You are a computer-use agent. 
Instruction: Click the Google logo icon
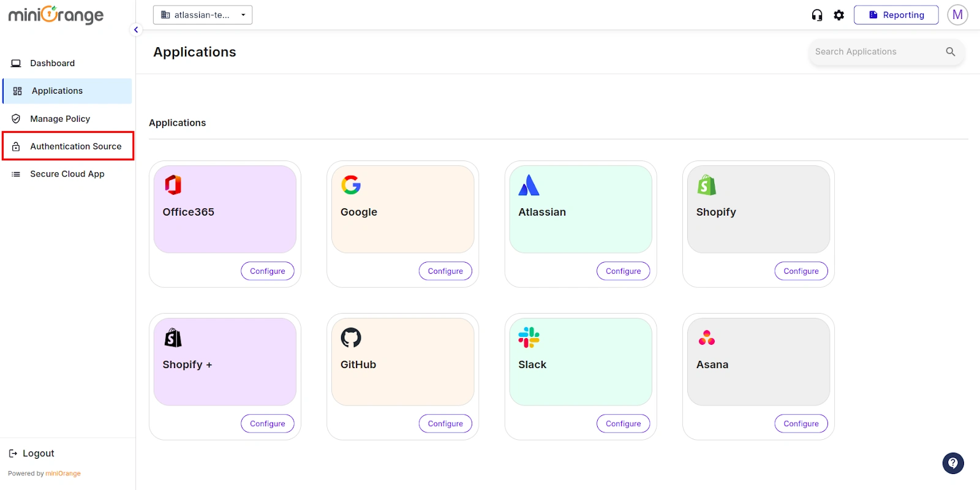point(351,184)
